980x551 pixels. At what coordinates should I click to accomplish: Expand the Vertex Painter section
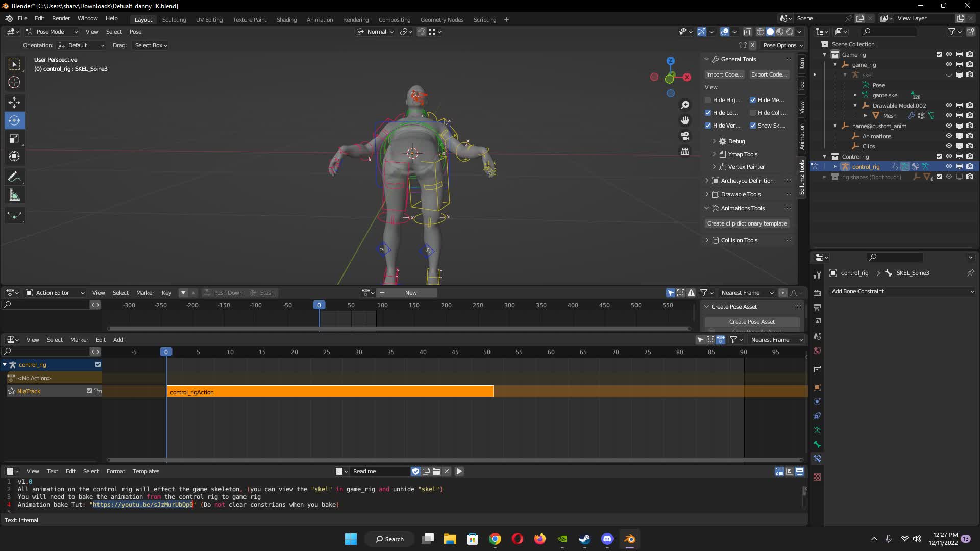click(x=746, y=167)
